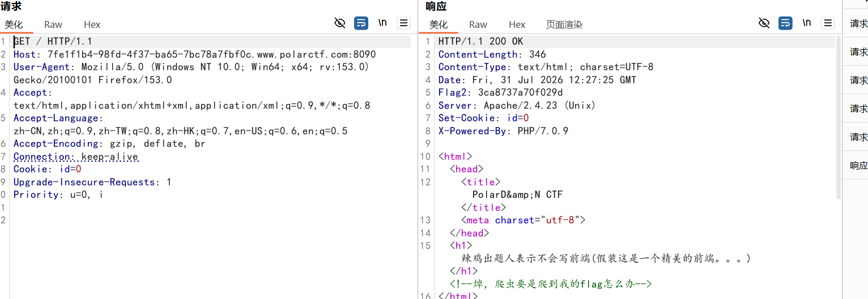Click the Date: Fri, 31 Jul 2026 header
Screen dimensions: 868x299
(537, 80)
